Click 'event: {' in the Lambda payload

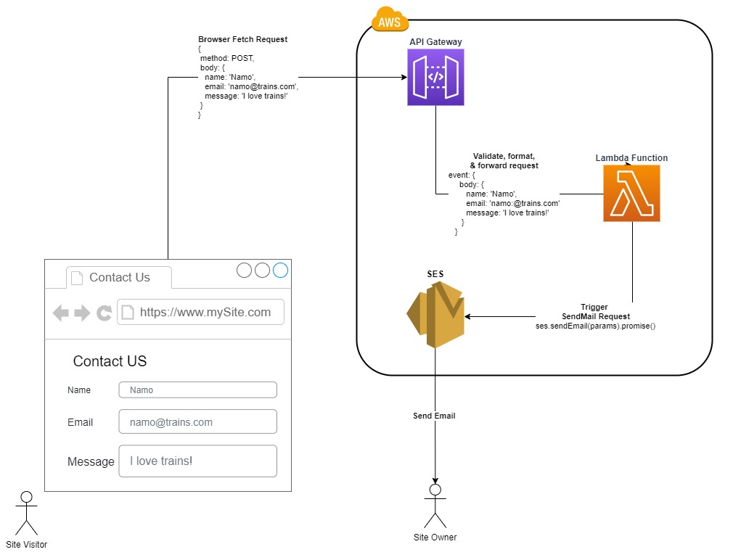point(462,175)
